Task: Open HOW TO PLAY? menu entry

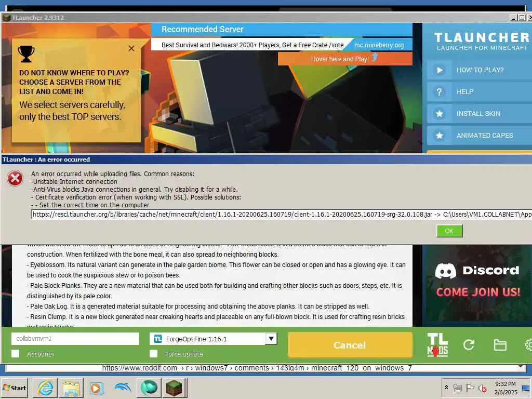Action: [480, 70]
